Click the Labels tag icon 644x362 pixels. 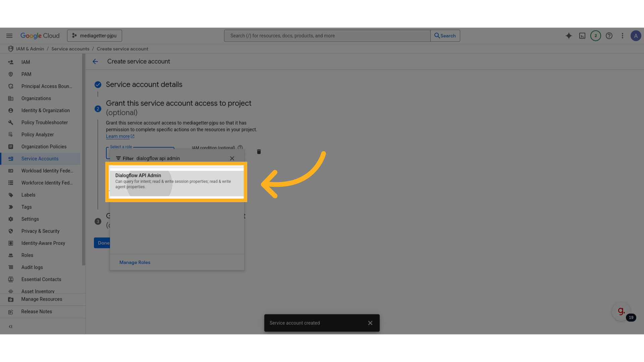pos(11,195)
